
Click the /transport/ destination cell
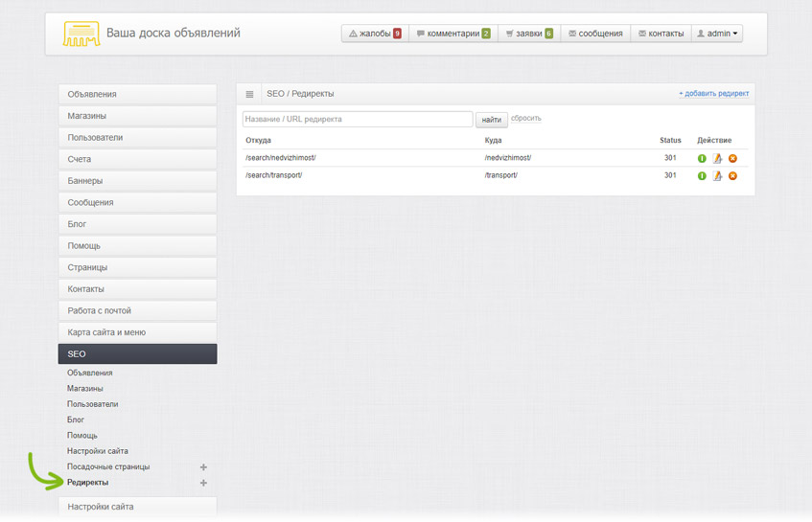pyautogui.click(x=500, y=175)
